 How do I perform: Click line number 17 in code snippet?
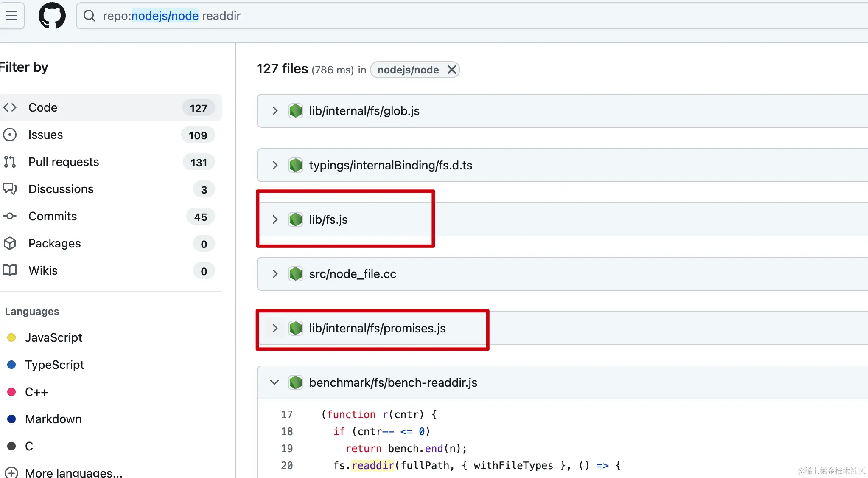coord(287,414)
